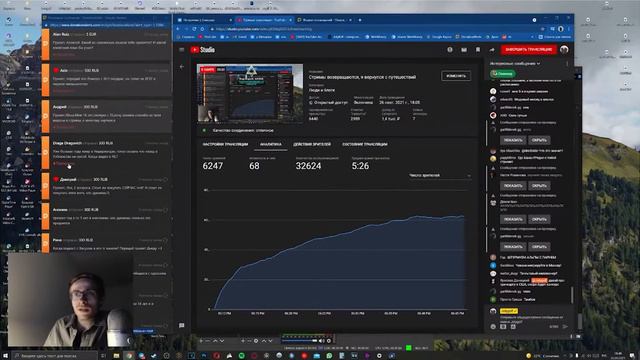This screenshot has width=640, height=360.
Task: Open the Число зрителей metric dropdown
Action: [x=440, y=175]
